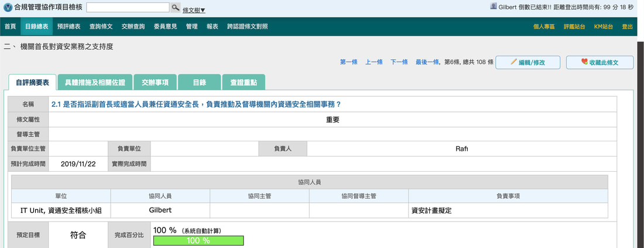Click the pencil icon on 編輯/修改
644x248 pixels.
(x=513, y=62)
